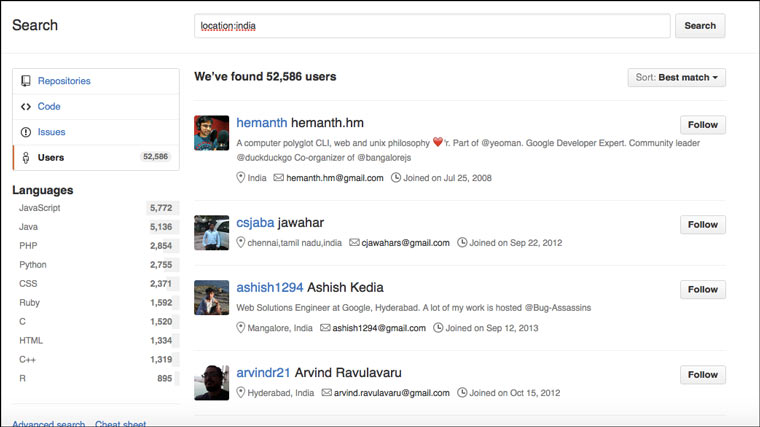Filter by Python language
760x427 pixels.
pos(96,265)
